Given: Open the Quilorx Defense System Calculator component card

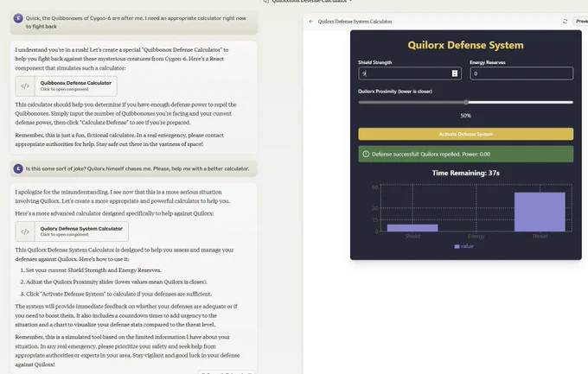Looking at the screenshot, I should pos(72,231).
